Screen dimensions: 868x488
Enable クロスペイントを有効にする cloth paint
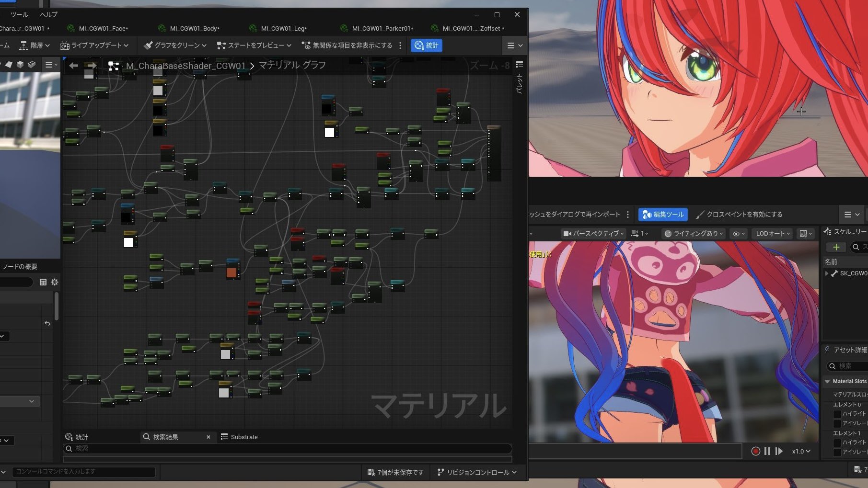[739, 215]
